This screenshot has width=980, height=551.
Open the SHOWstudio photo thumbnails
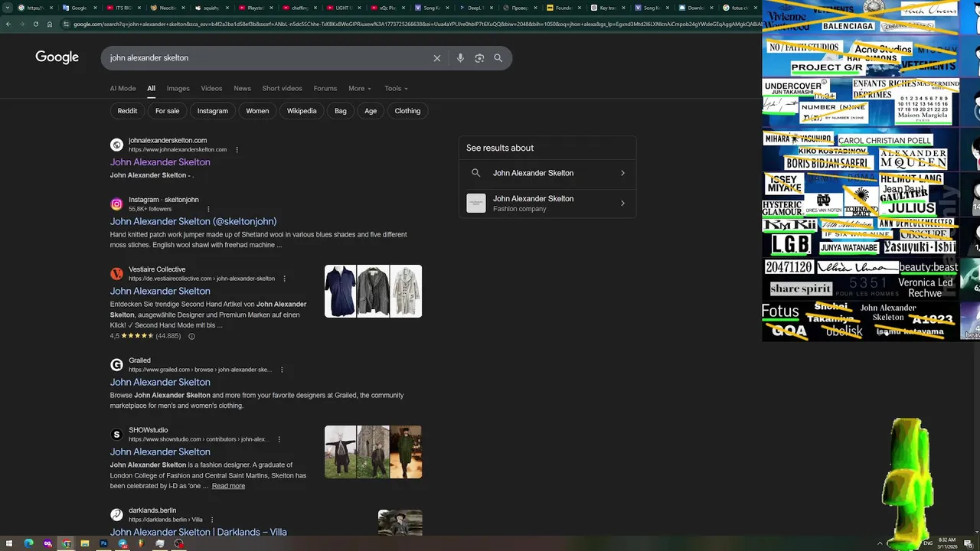(373, 452)
